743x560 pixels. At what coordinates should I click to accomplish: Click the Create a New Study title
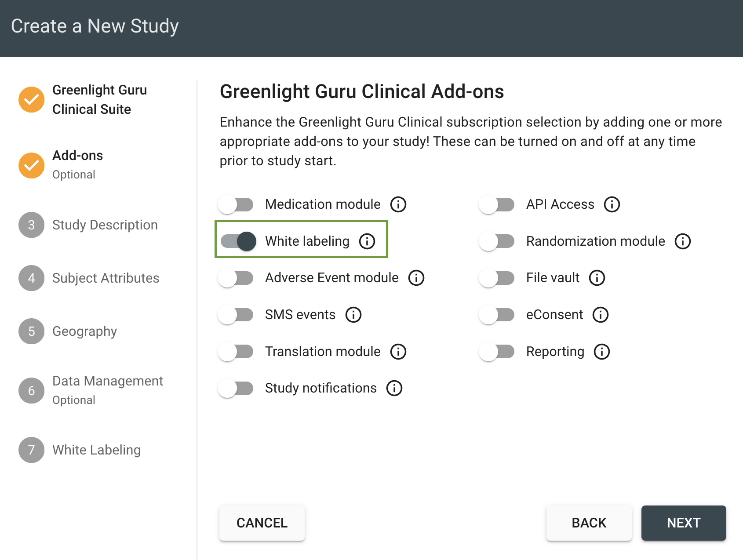(95, 26)
